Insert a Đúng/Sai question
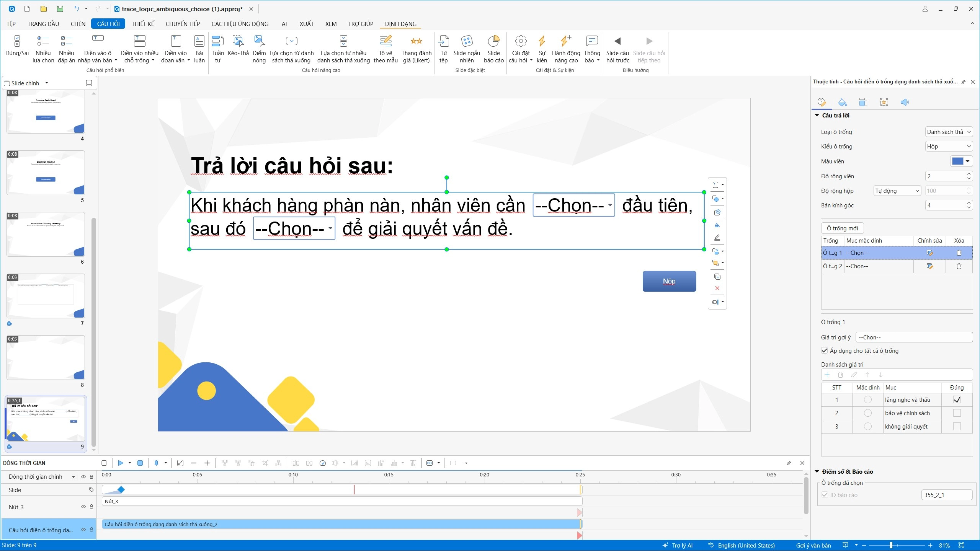This screenshot has height=551, width=980. tap(17, 49)
